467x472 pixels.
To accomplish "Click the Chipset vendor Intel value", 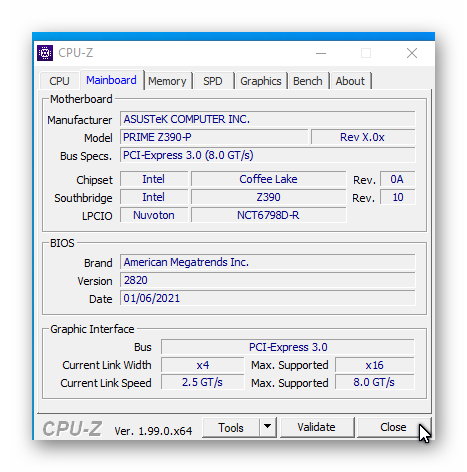I will (154, 179).
